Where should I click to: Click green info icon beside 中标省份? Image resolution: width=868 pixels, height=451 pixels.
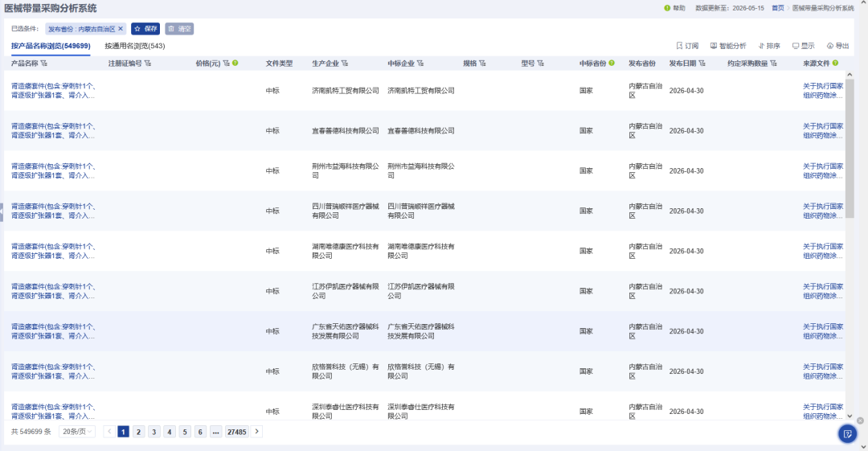[612, 64]
